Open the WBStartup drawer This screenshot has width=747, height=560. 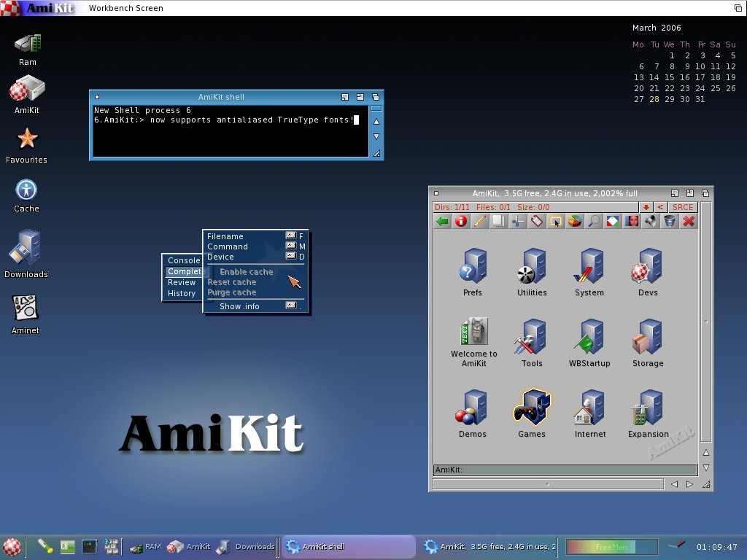589,343
